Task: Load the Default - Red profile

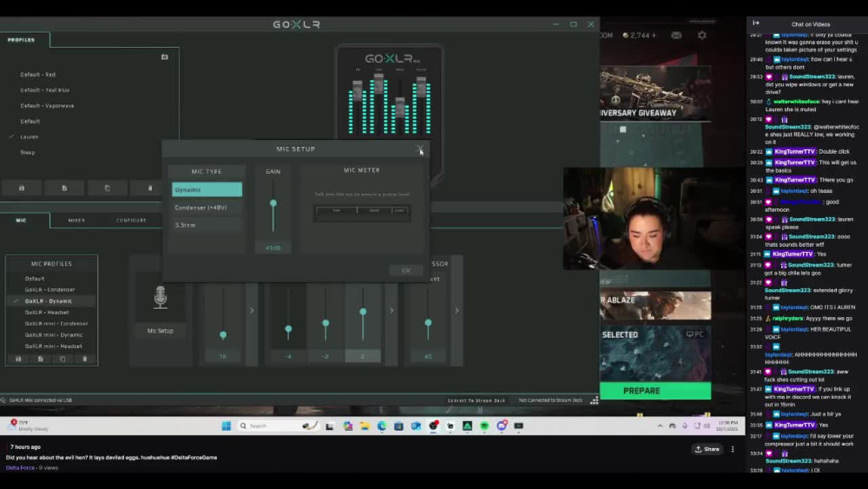Action: [x=38, y=74]
